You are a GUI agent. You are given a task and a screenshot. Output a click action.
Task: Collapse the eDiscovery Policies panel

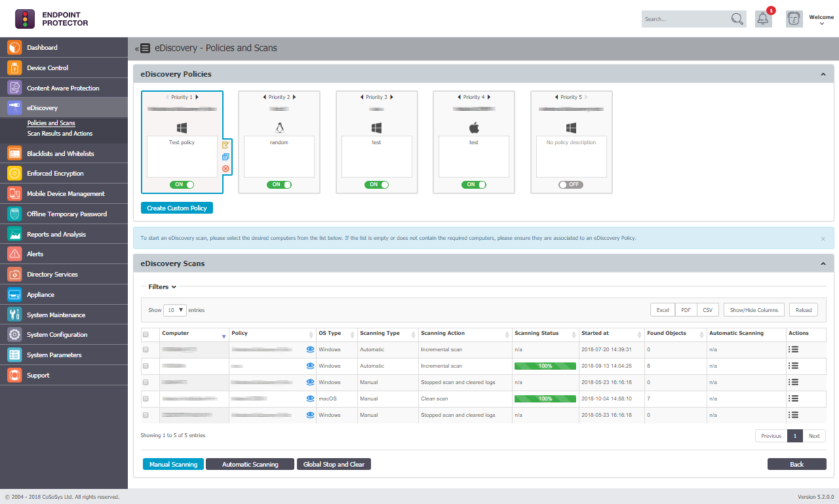(x=823, y=73)
